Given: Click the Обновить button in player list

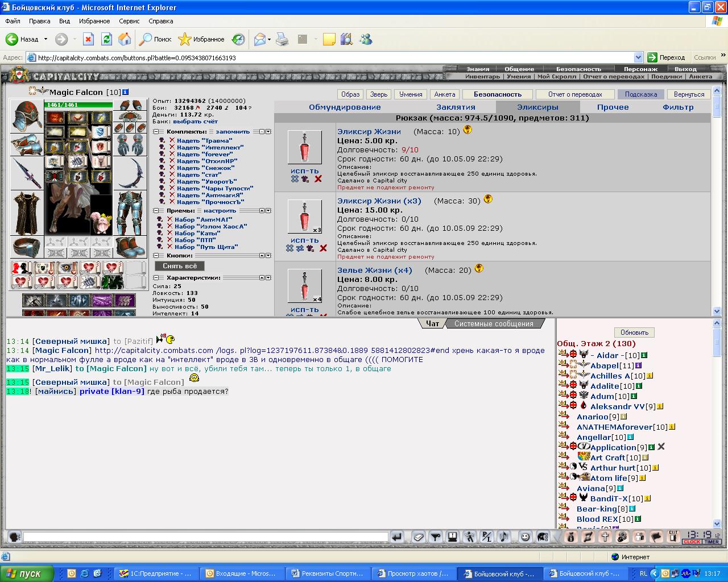Looking at the screenshot, I should click(x=634, y=332).
